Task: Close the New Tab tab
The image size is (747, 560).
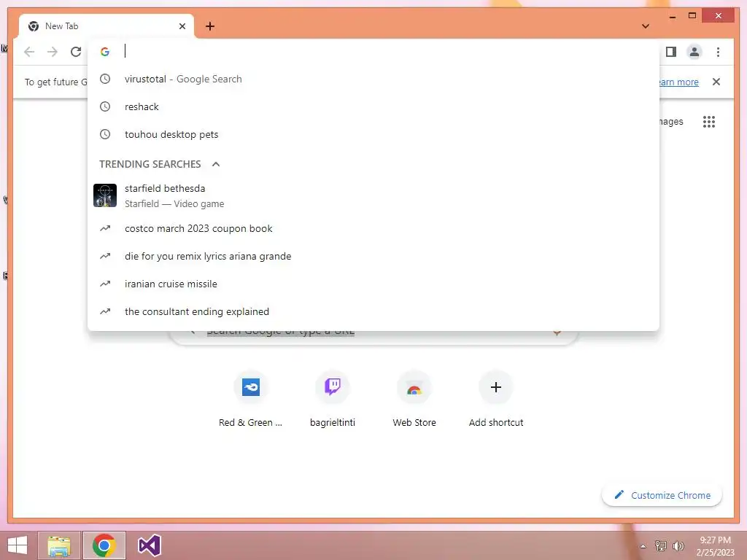Action: (182, 26)
